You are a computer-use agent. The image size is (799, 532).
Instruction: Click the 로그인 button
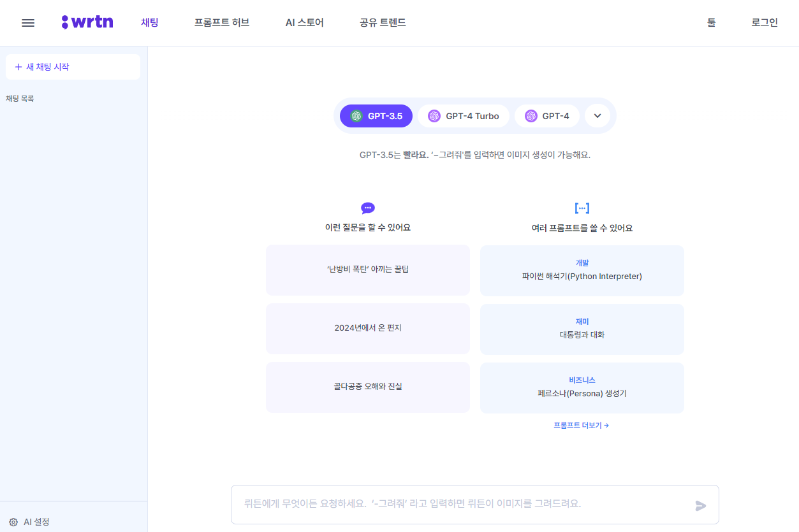764,21
